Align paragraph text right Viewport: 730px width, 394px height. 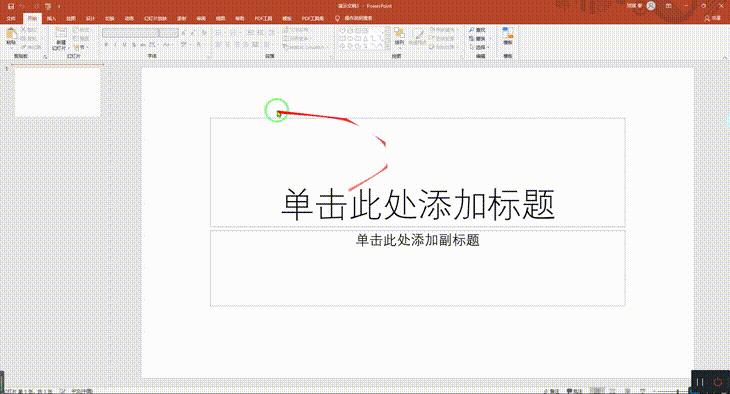pos(237,45)
